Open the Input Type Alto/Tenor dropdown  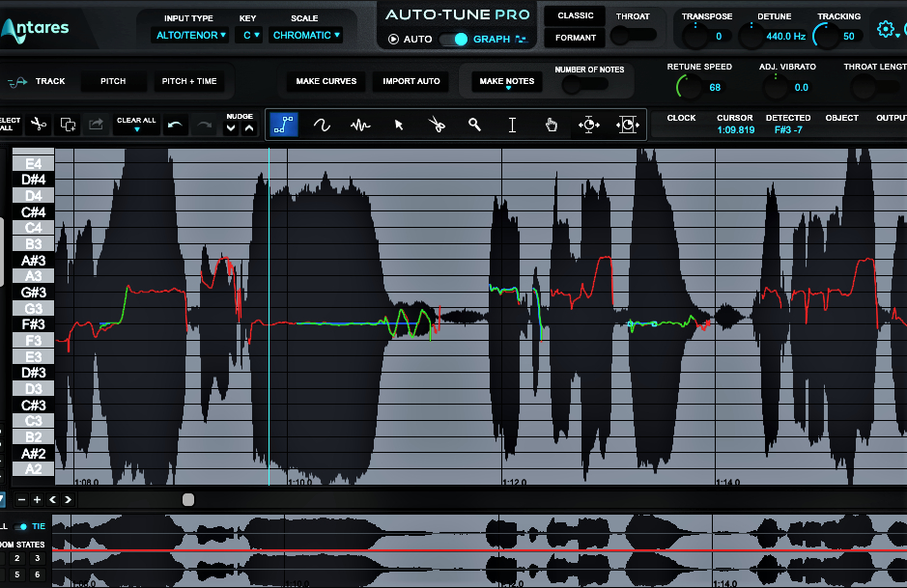[x=189, y=36]
